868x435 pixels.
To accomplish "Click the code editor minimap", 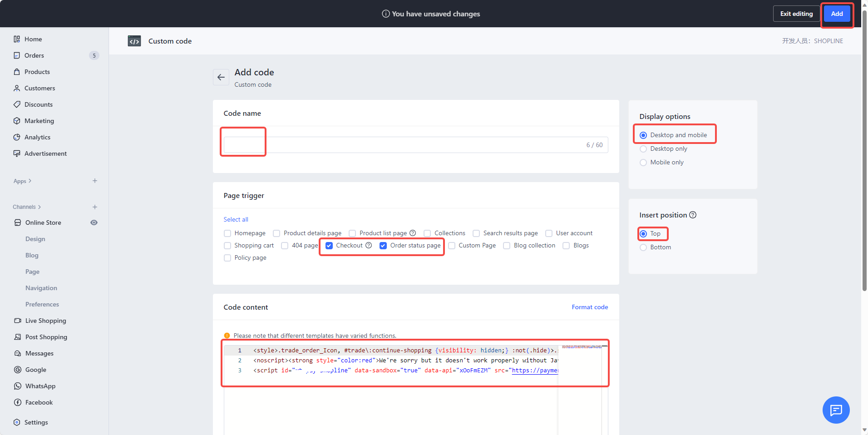I will pos(582,347).
